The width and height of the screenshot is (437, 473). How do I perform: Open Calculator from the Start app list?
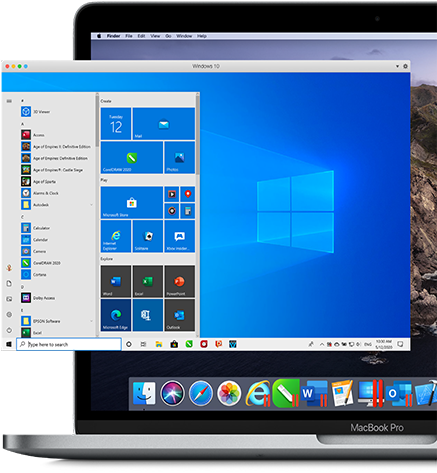pyautogui.click(x=35, y=228)
